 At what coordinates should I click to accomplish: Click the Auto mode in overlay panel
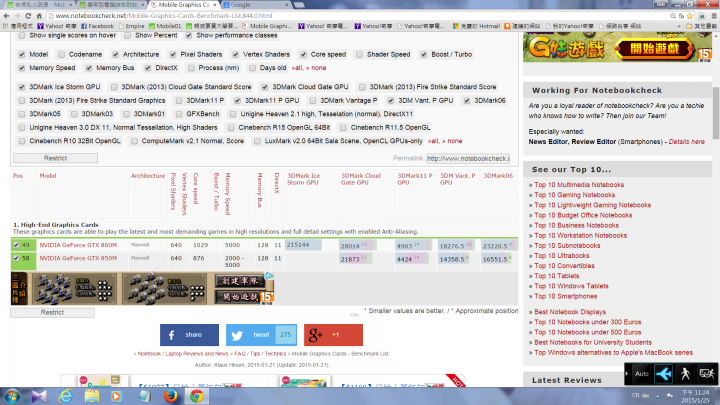pos(641,374)
